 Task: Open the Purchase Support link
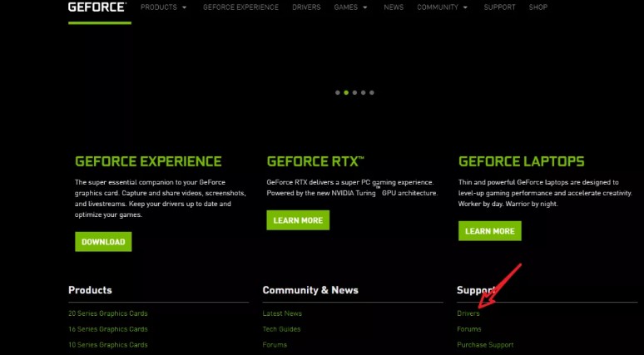pyautogui.click(x=485, y=345)
